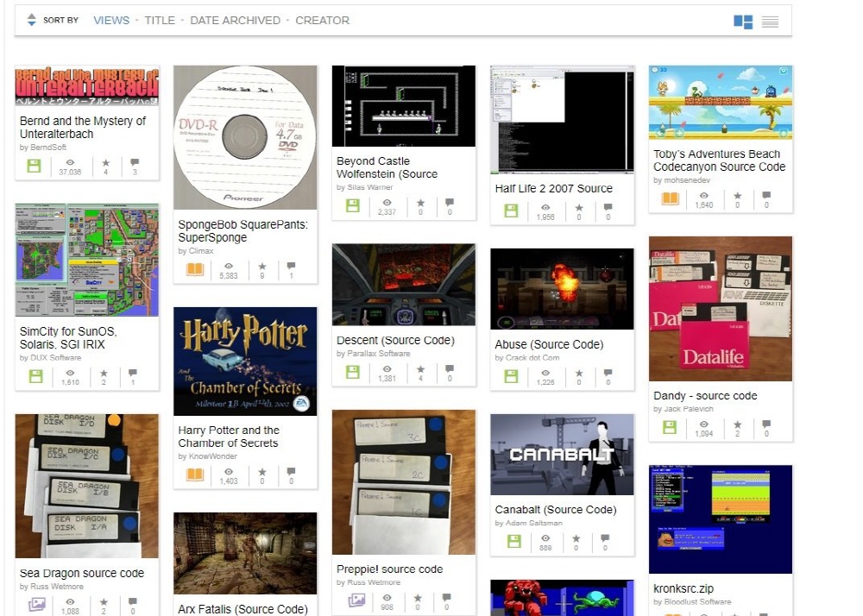863x616 pixels.
Task: Click software floppy icon on Bernd card
Action: 34,166
